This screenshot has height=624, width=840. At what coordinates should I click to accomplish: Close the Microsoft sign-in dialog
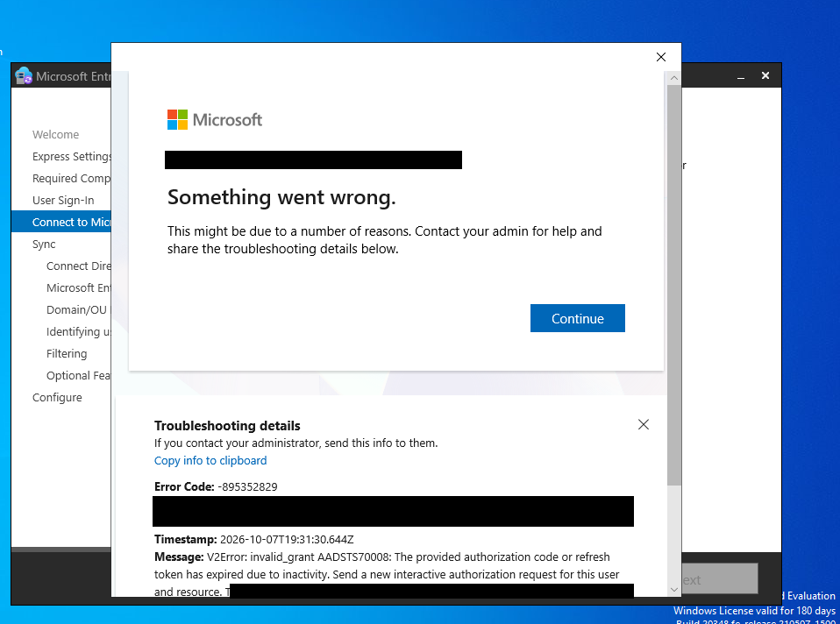660,57
